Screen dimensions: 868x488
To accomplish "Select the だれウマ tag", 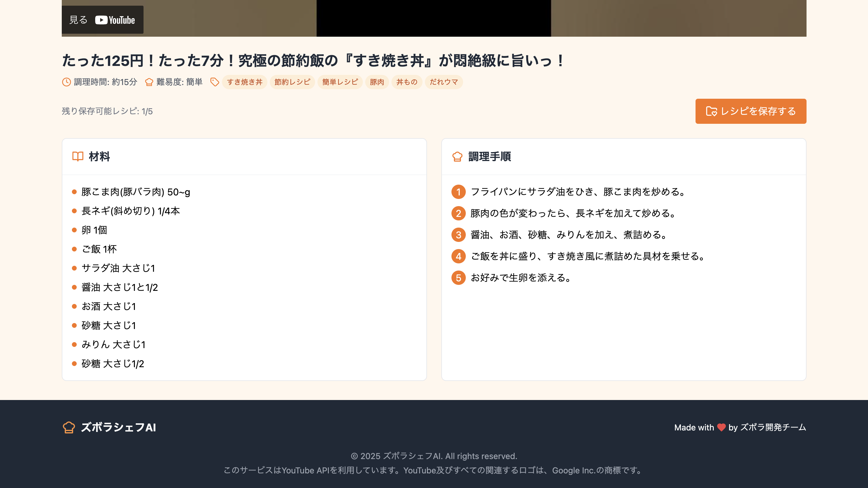I will [443, 82].
